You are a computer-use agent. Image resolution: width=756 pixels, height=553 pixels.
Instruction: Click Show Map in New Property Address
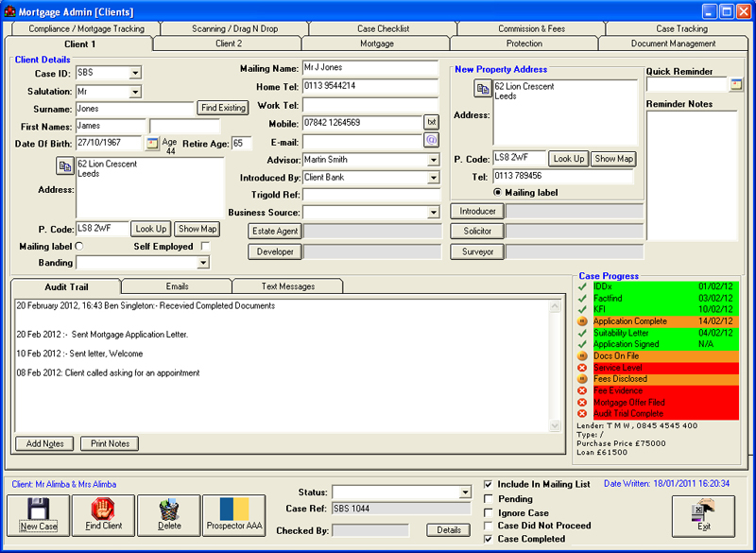(x=613, y=159)
